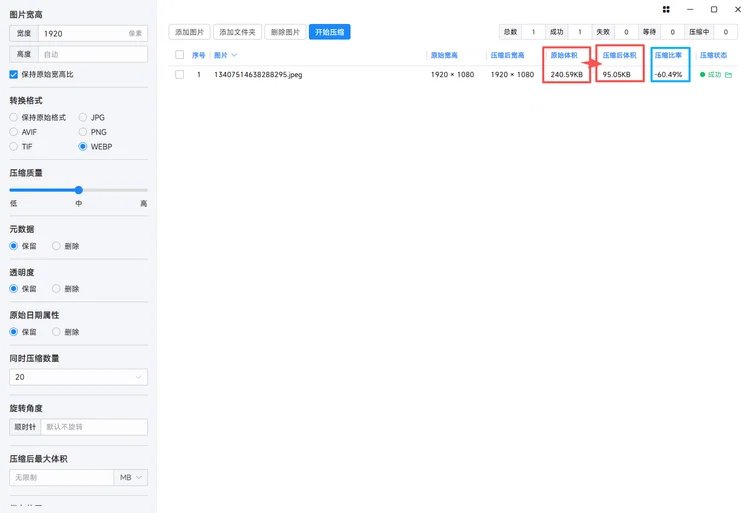
Task: Select 删除 under 元数据
Action: 57,246
